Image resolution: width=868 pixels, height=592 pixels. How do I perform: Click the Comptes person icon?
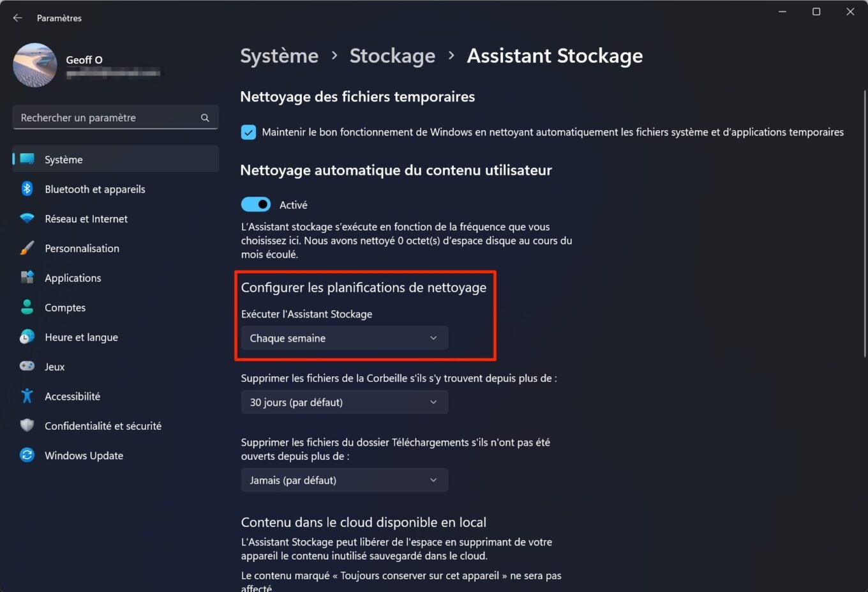coord(27,307)
